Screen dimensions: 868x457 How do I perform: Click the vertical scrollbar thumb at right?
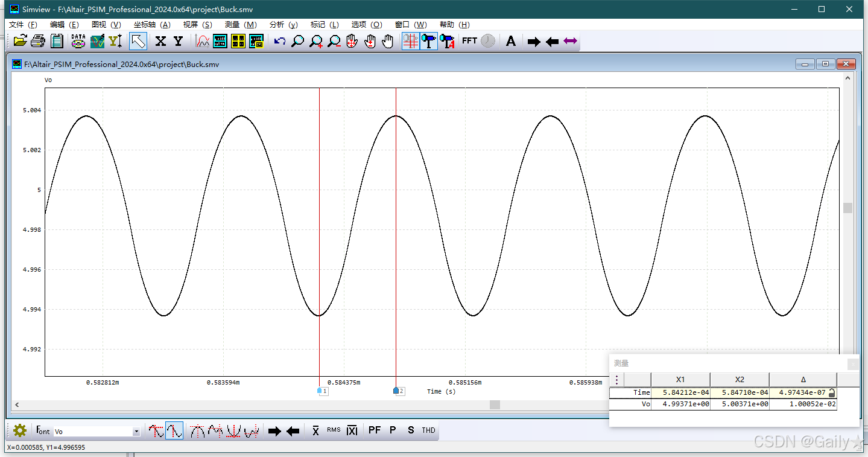coord(847,208)
